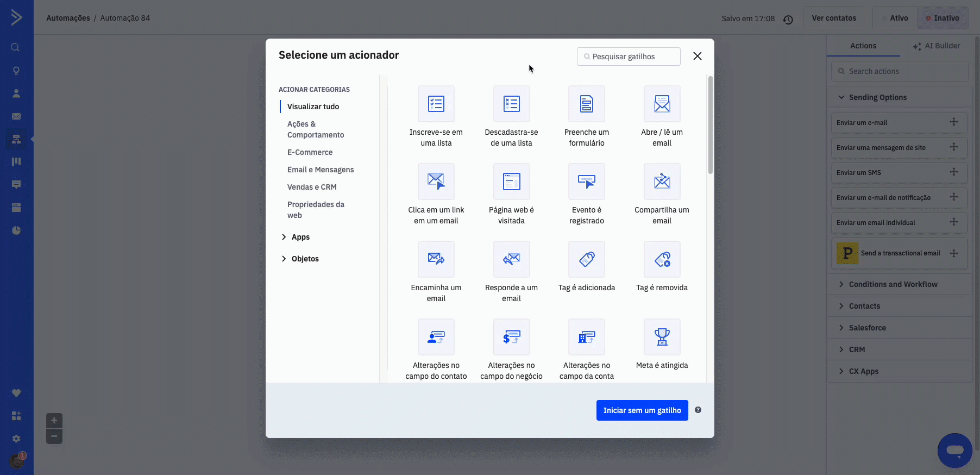Set automation status to Ativo
Viewport: 980px width, 475px height.
(895, 18)
